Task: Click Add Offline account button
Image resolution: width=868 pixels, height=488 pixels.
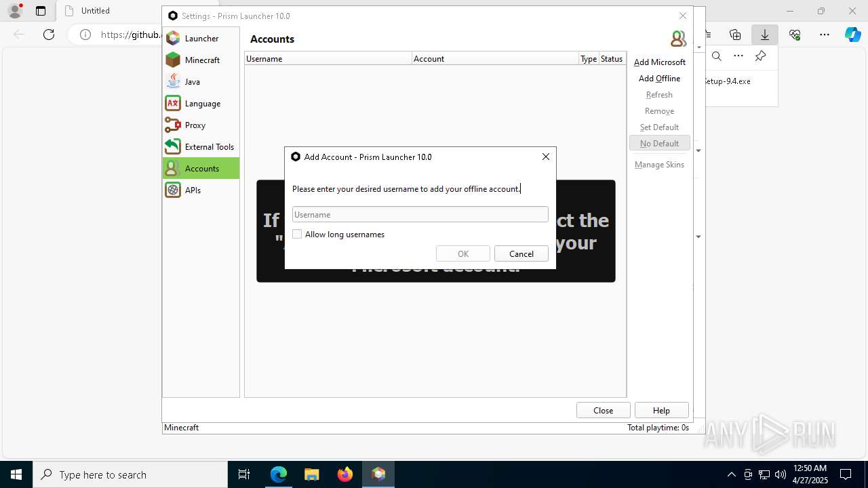Action: 659,79
